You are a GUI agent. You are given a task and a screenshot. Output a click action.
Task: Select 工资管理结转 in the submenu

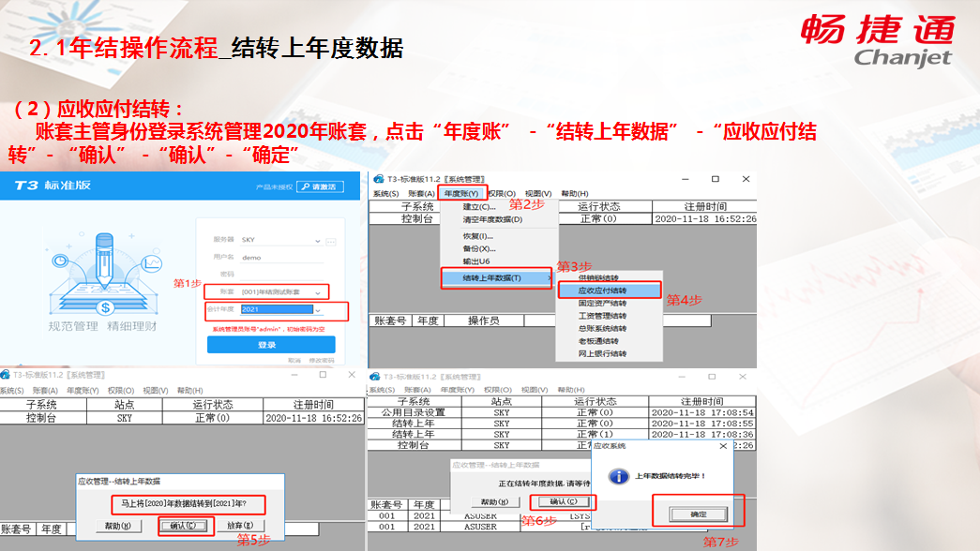click(602, 316)
